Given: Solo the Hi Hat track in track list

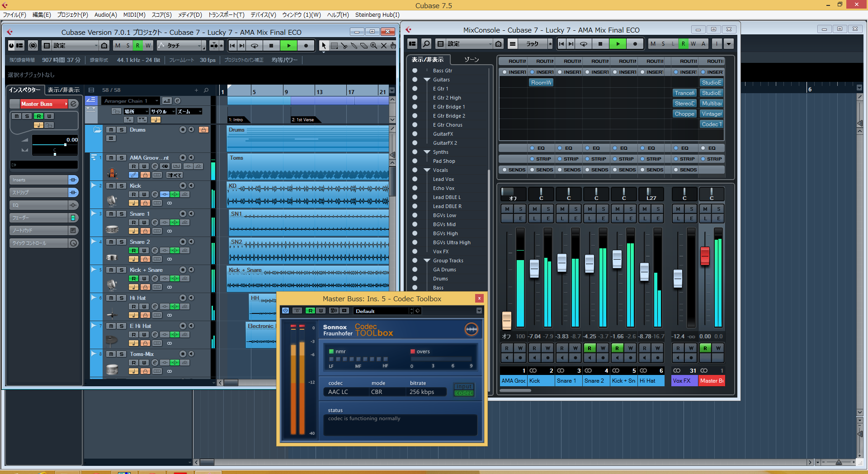Looking at the screenshot, I should (121, 298).
